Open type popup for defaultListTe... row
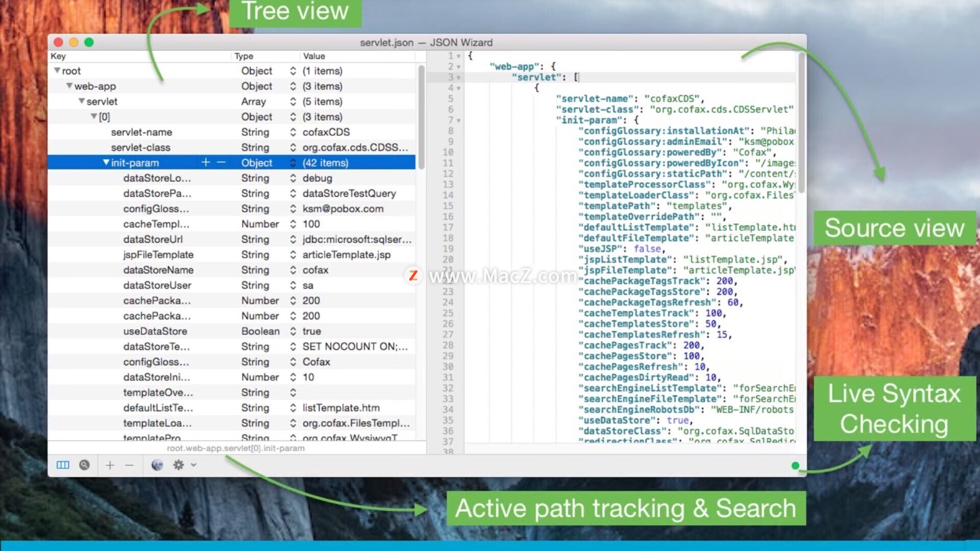This screenshot has width=980, height=551. coord(293,408)
